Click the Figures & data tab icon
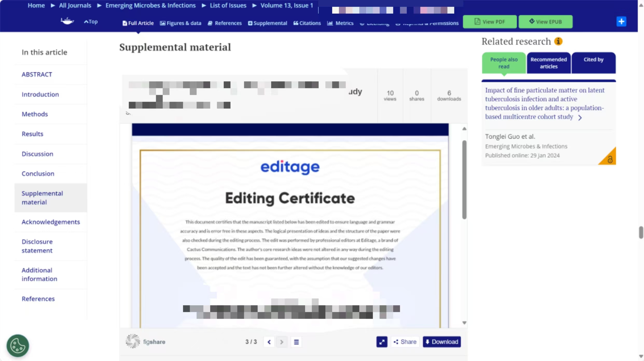Screen dimensions: 644x361 coord(163,23)
